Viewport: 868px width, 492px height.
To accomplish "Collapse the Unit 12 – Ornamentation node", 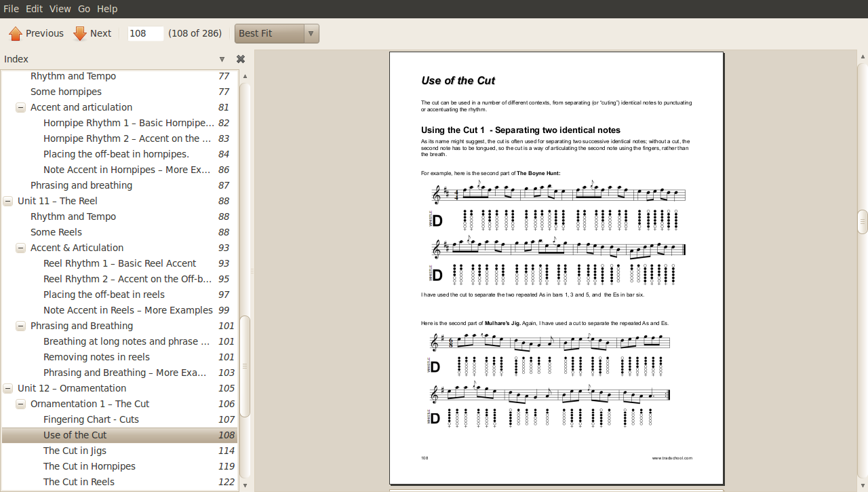I will (x=7, y=388).
